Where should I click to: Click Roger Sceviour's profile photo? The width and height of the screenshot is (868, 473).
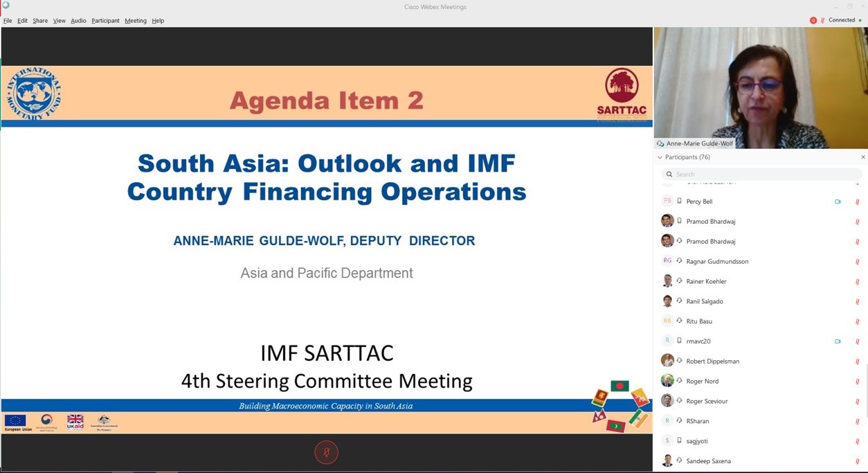pos(667,401)
